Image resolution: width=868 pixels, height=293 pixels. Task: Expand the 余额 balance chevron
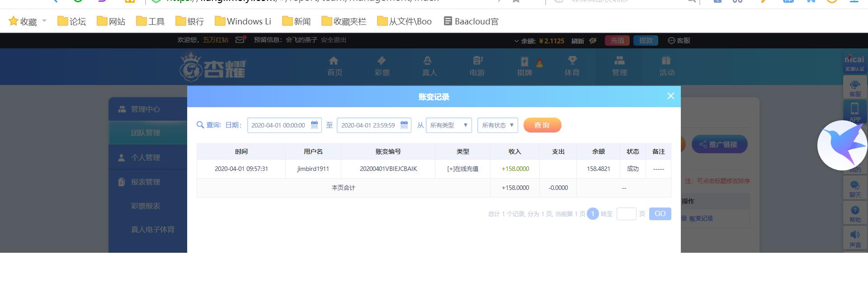[516, 41]
